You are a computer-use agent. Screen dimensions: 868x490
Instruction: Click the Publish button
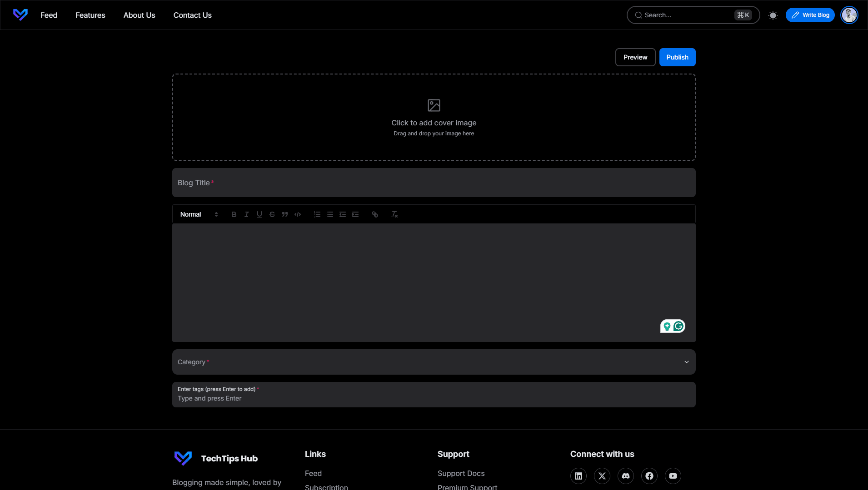[678, 57]
